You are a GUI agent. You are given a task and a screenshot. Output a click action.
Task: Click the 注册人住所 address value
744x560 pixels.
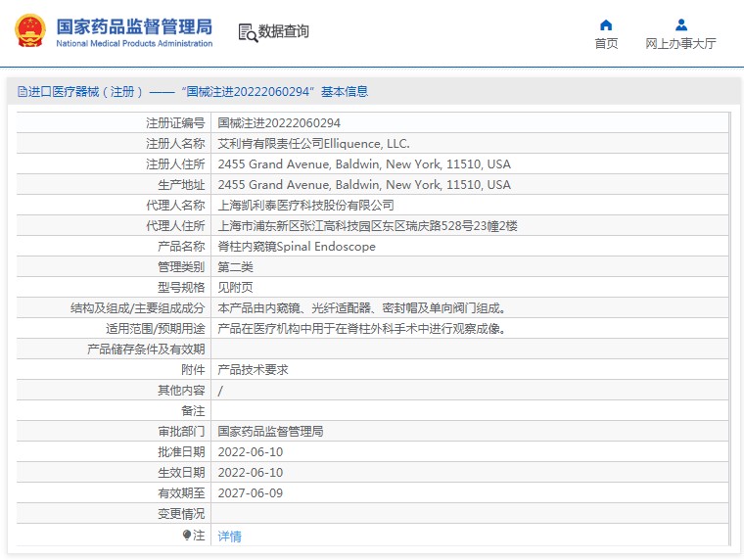[x=364, y=164]
